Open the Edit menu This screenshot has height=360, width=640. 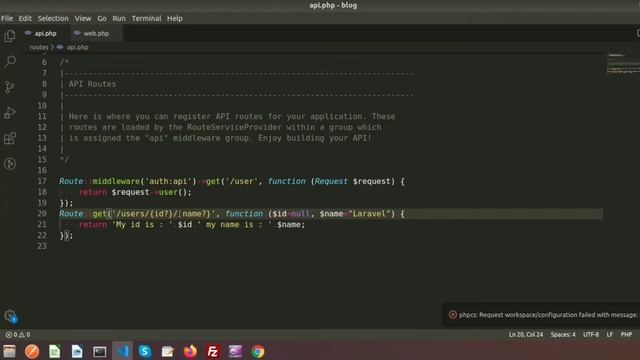tap(25, 18)
